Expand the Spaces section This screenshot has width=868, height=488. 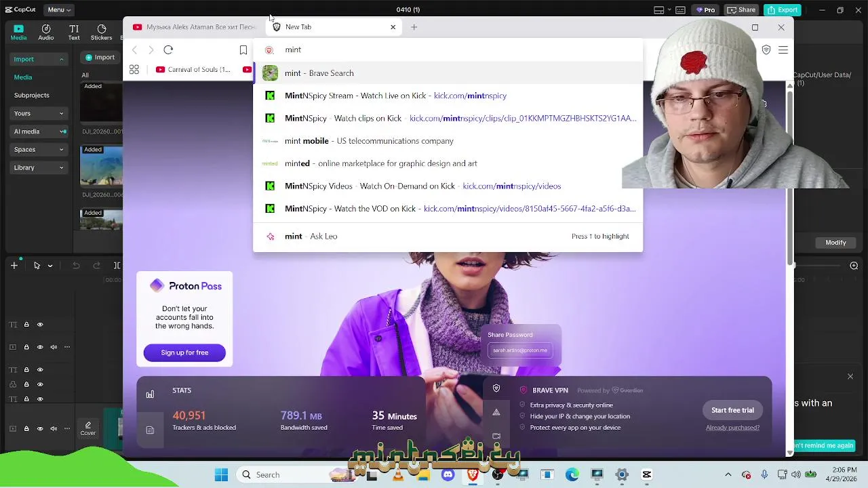tap(61, 150)
